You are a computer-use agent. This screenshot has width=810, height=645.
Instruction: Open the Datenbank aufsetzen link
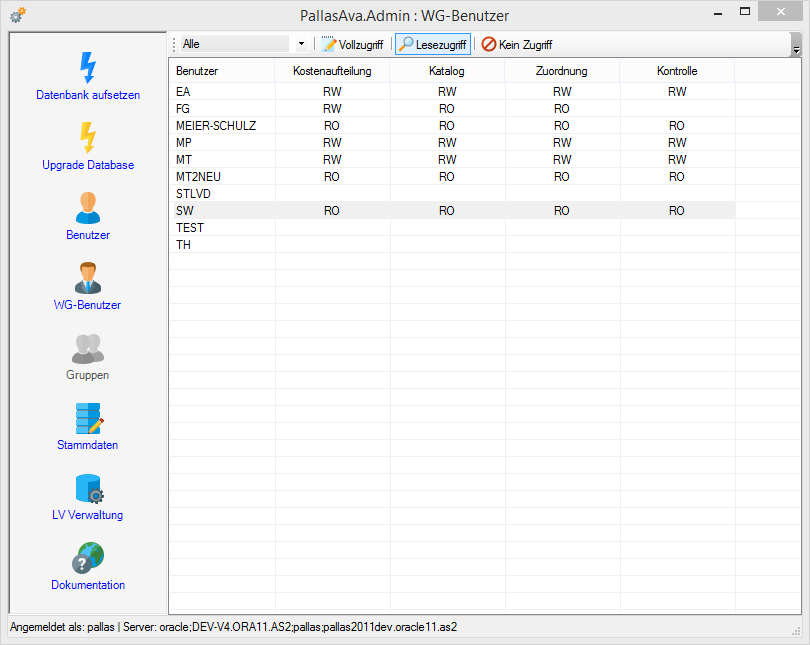88,95
